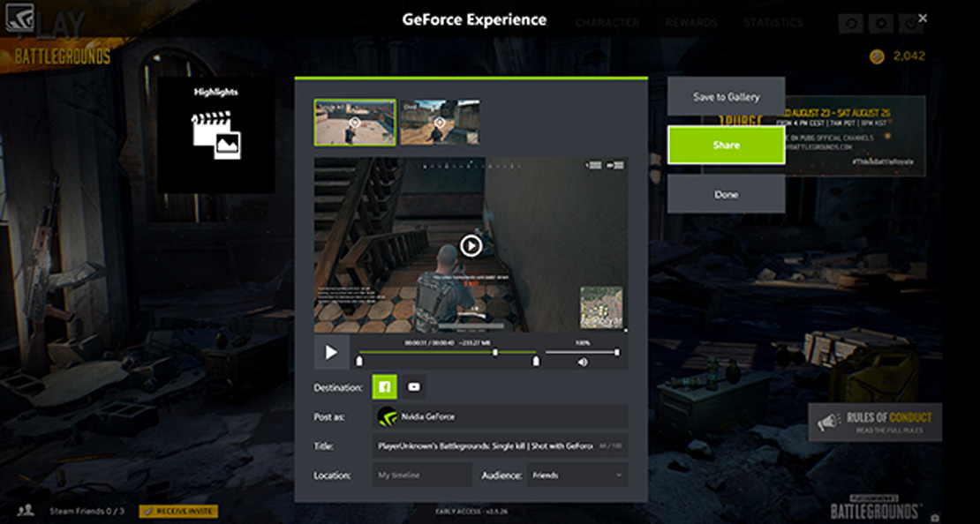Open the Highlights gallery tile

point(215,135)
